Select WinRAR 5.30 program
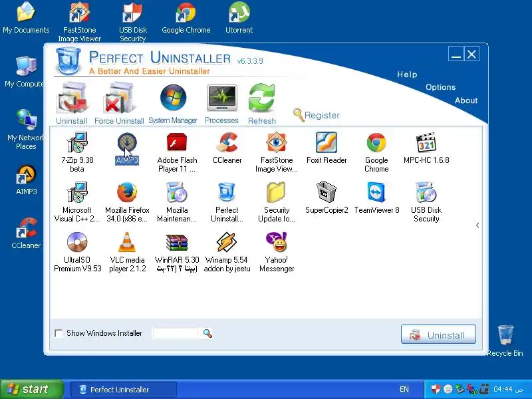Image resolution: width=532 pixels, height=399 pixels. [x=177, y=252]
